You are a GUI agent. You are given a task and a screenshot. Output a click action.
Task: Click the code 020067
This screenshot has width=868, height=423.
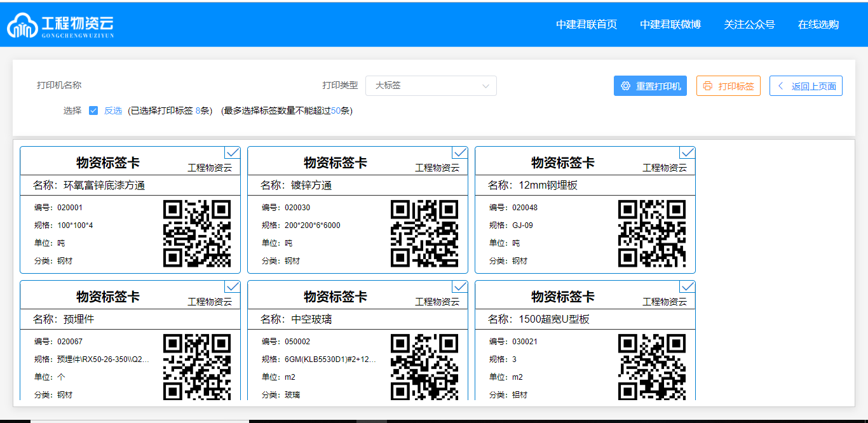click(70, 342)
